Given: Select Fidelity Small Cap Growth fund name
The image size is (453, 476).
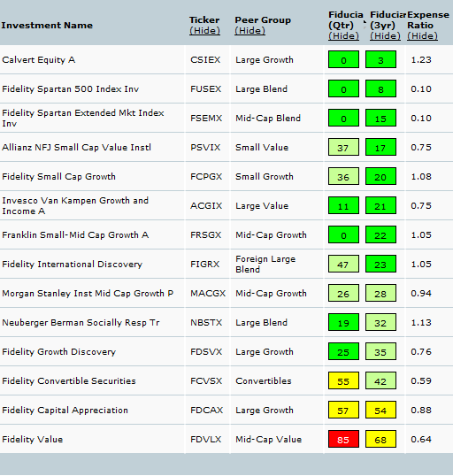Looking at the screenshot, I should point(58,176).
